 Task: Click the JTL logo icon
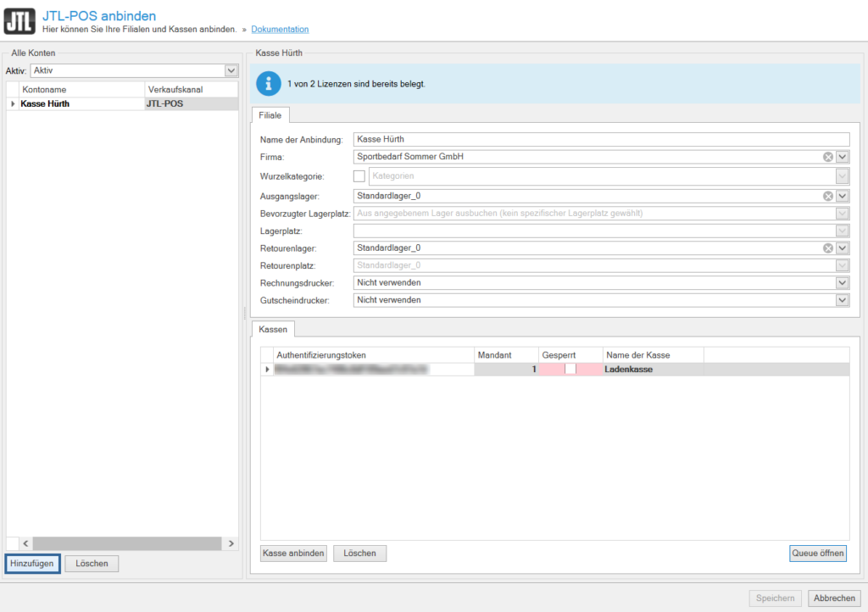(x=19, y=20)
